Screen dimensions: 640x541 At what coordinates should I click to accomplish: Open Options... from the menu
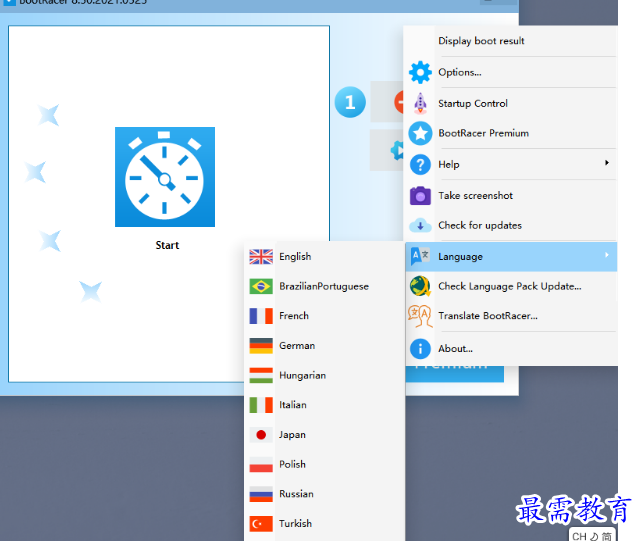510,72
